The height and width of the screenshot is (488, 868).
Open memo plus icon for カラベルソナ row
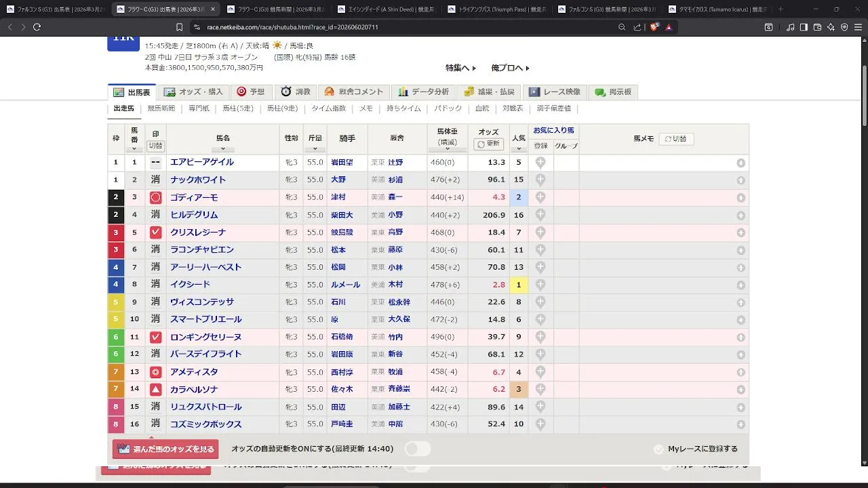pyautogui.click(x=741, y=390)
